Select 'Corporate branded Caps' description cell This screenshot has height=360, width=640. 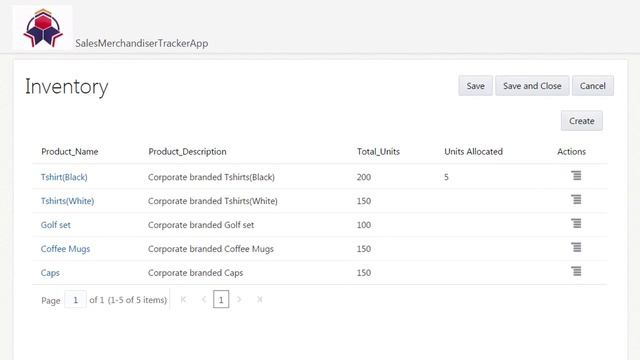click(x=196, y=273)
